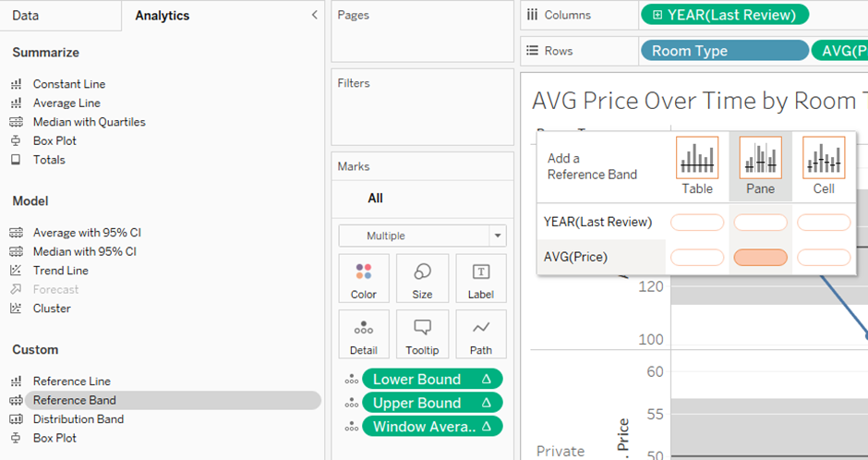Open the Tooltip marks card
Image resolution: width=868 pixels, height=460 pixels.
pyautogui.click(x=422, y=334)
